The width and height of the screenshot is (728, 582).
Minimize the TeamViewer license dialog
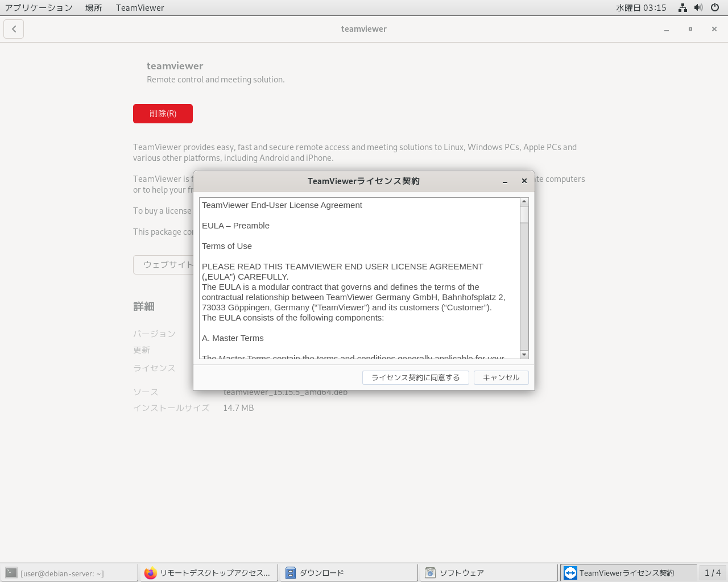[505, 181]
